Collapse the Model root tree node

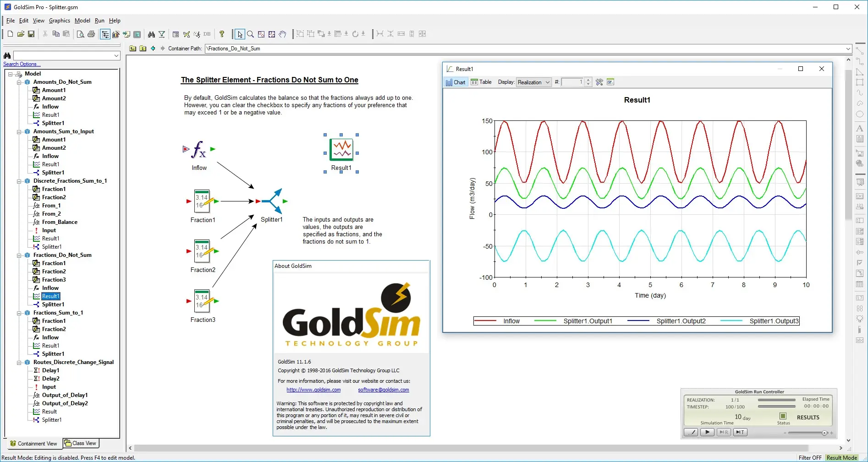(x=11, y=74)
